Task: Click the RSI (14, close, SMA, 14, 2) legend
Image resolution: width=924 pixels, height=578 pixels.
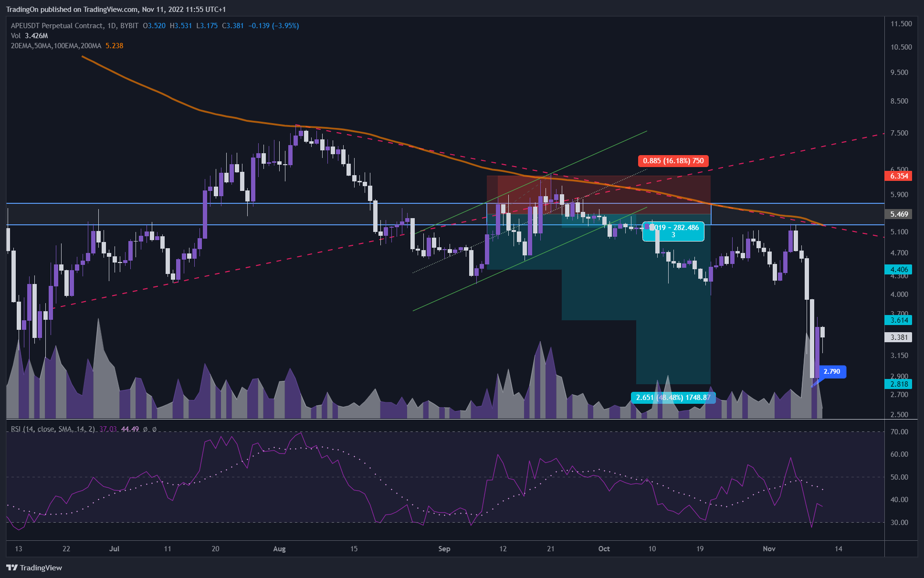Action: click(52, 429)
